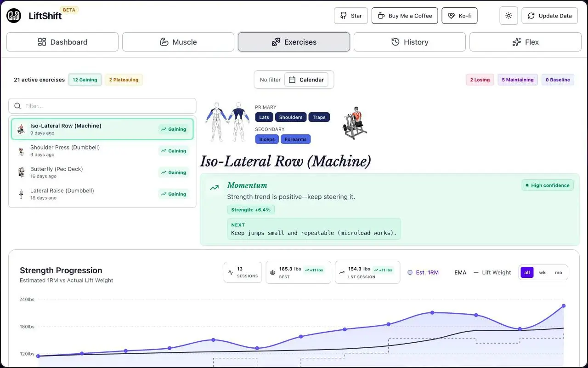Click the Traps muscle tag

point(319,117)
